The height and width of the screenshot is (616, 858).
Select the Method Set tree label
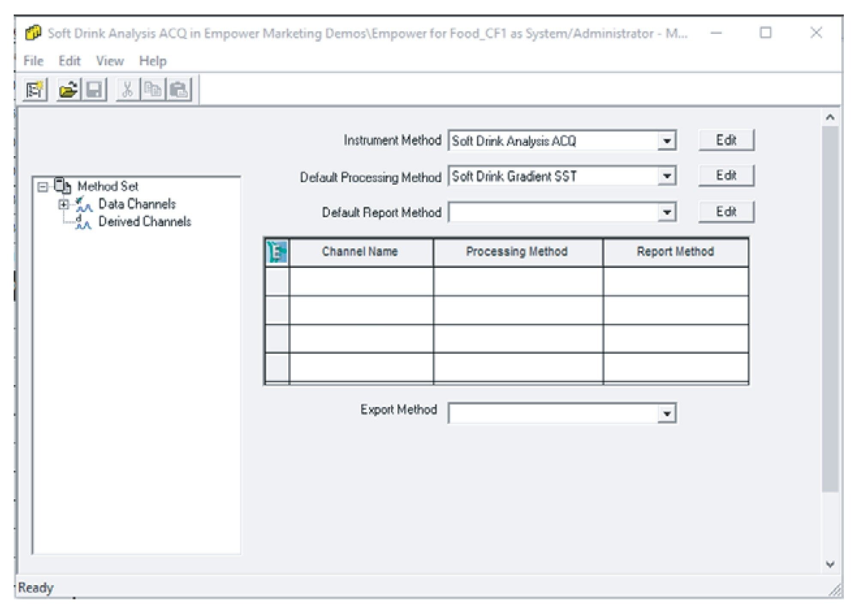coord(108,186)
